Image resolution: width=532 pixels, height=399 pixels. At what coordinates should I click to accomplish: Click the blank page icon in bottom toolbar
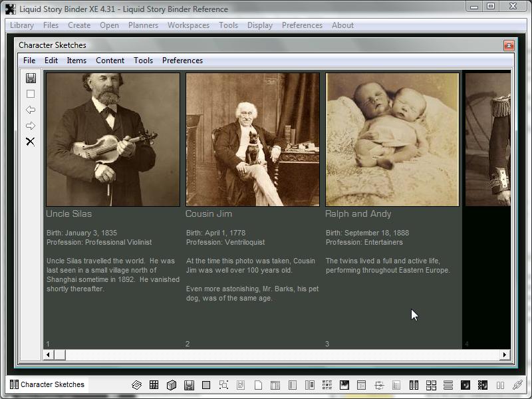pyautogui.click(x=258, y=385)
